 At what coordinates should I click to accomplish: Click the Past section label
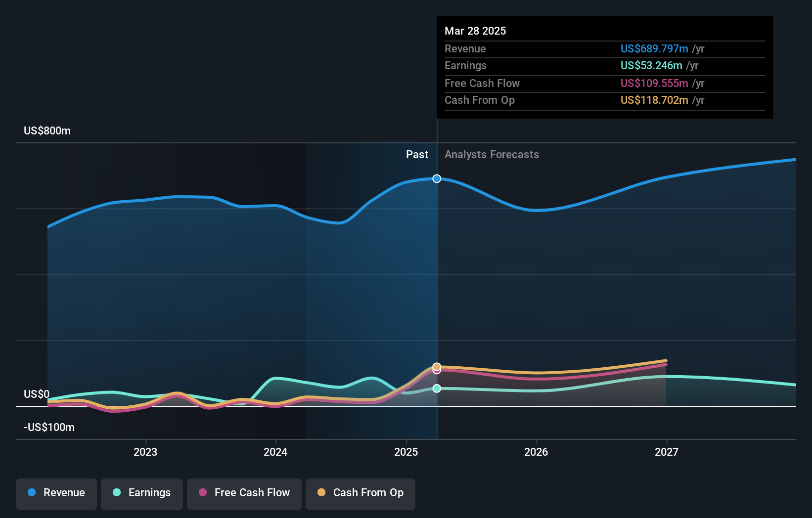417,155
